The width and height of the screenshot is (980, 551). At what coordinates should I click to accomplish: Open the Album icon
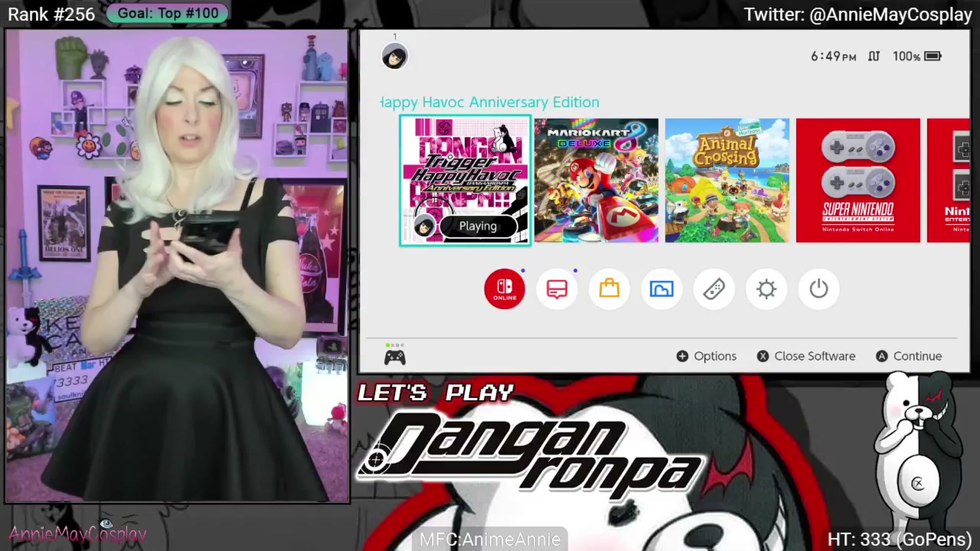[x=661, y=289]
